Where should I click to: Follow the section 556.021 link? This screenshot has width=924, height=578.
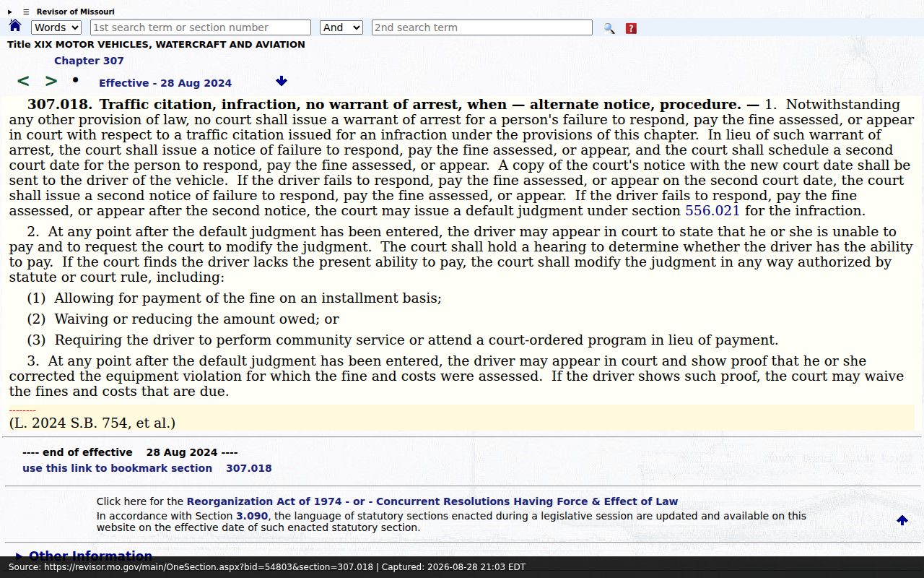pyautogui.click(x=712, y=211)
